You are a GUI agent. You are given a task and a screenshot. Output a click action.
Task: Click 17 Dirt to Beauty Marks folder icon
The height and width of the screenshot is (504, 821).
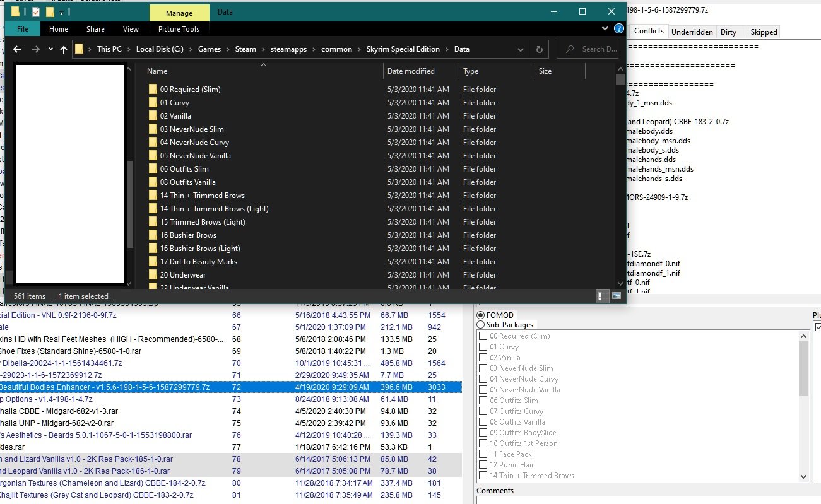(152, 262)
